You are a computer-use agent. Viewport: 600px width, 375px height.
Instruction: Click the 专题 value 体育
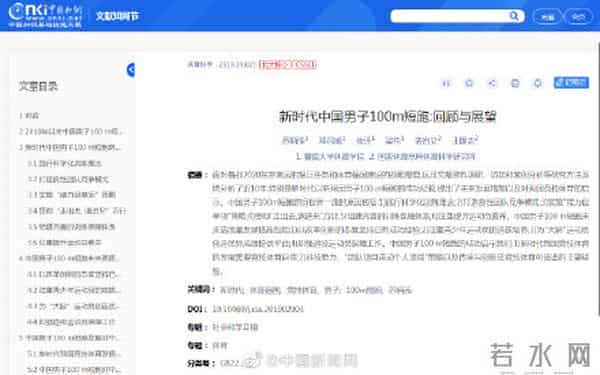pos(220,346)
